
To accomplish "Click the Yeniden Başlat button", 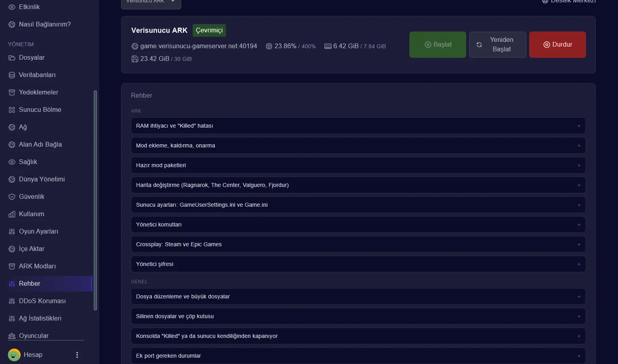I will [x=498, y=45].
